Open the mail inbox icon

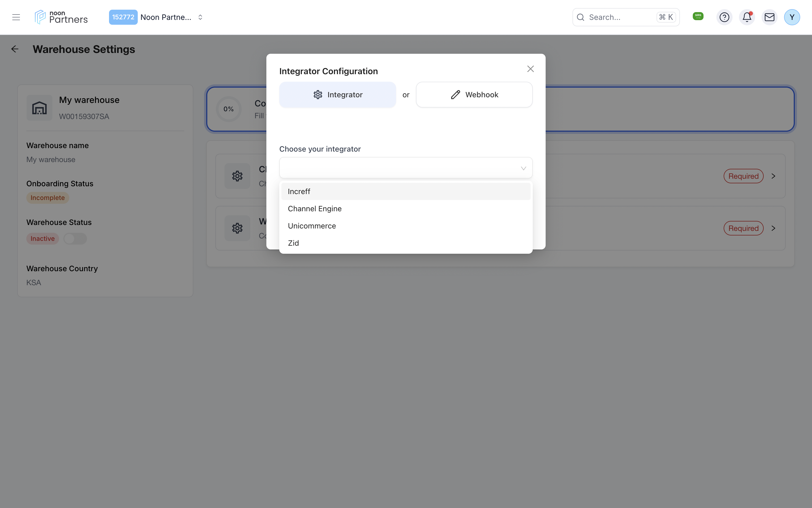point(769,17)
